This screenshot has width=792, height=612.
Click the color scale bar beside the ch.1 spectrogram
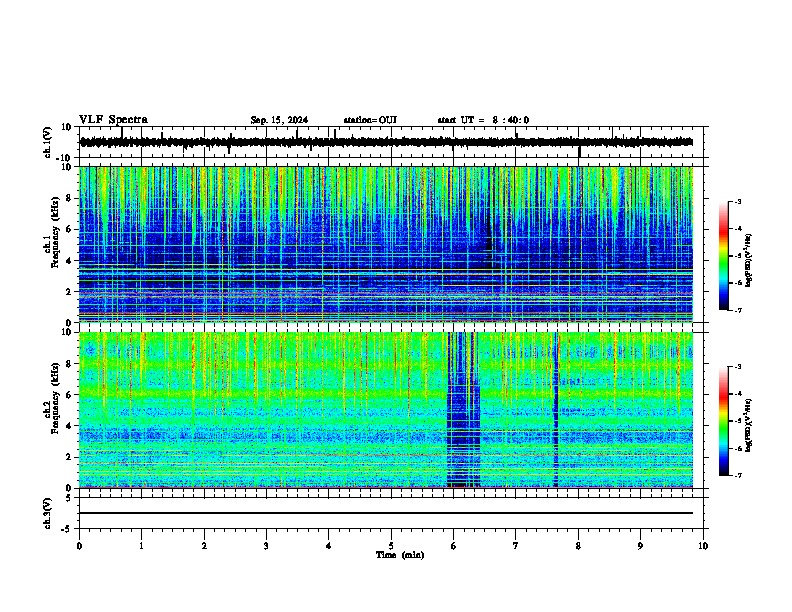[724, 256]
